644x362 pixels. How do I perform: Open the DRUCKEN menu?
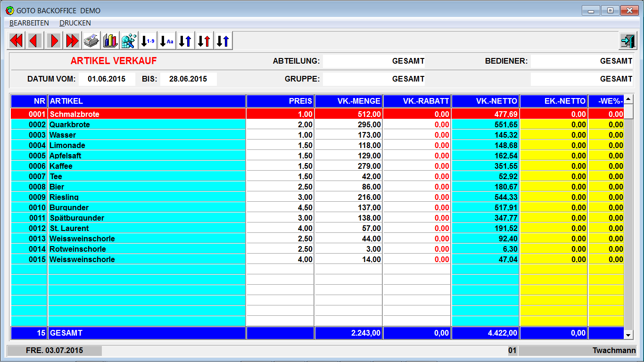click(x=75, y=23)
